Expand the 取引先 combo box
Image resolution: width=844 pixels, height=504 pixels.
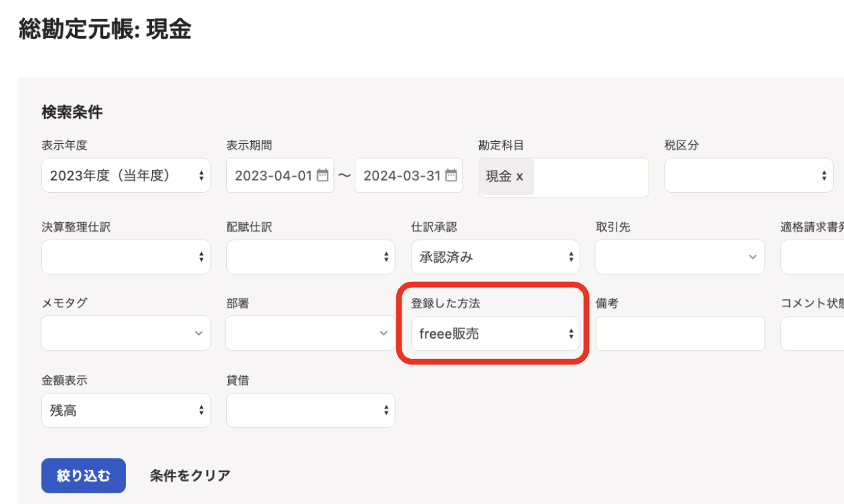point(679,256)
